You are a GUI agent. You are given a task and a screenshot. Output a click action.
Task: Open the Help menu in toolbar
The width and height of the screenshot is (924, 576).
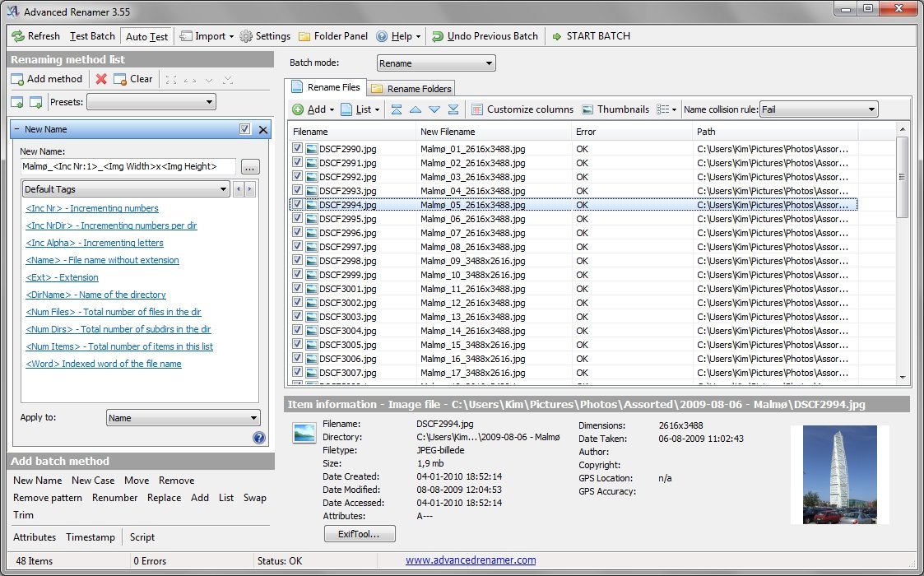pos(400,36)
